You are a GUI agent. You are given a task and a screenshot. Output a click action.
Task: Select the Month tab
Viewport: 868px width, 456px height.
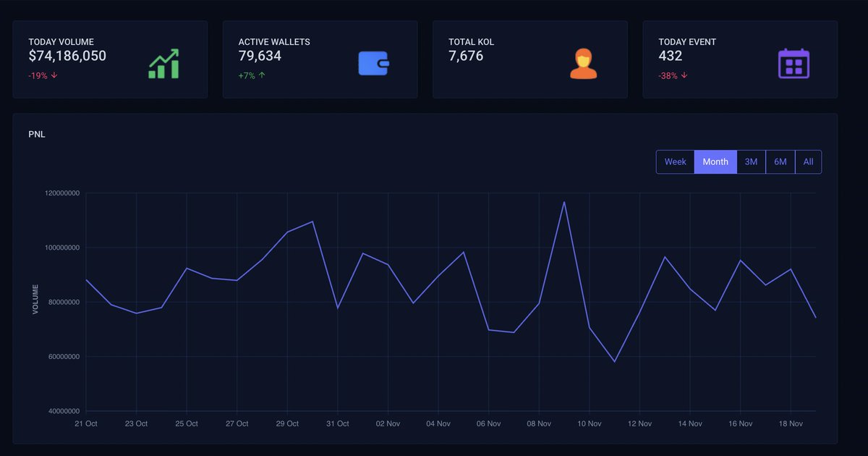click(x=715, y=161)
